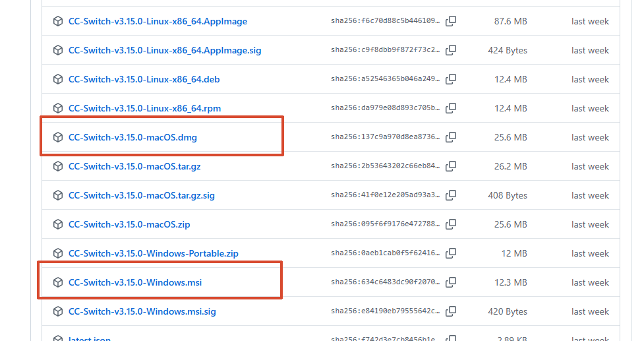Download CC-Switch-v3.15.0-Linux-x86_64.AppImage
644x341 pixels.
pos(158,21)
